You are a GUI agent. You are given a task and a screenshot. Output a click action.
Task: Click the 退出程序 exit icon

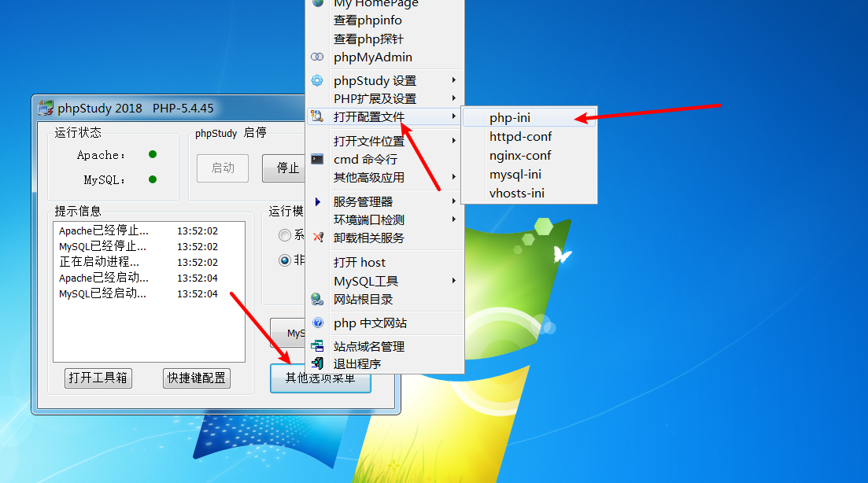pyautogui.click(x=317, y=363)
